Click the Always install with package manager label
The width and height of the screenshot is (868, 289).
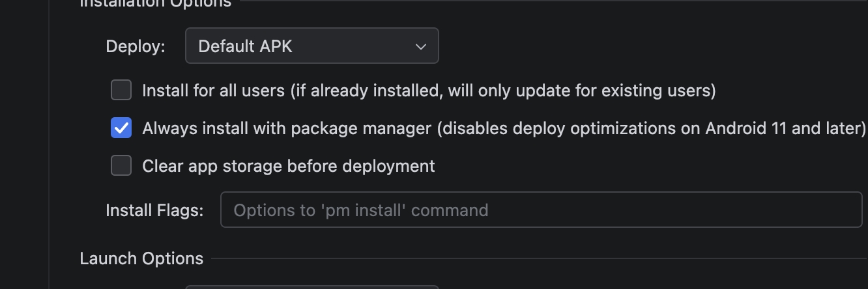pos(504,128)
